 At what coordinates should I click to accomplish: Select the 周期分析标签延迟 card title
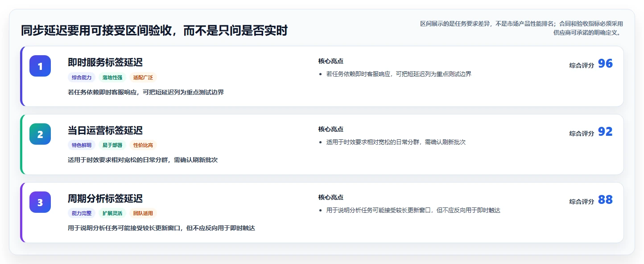(x=105, y=199)
